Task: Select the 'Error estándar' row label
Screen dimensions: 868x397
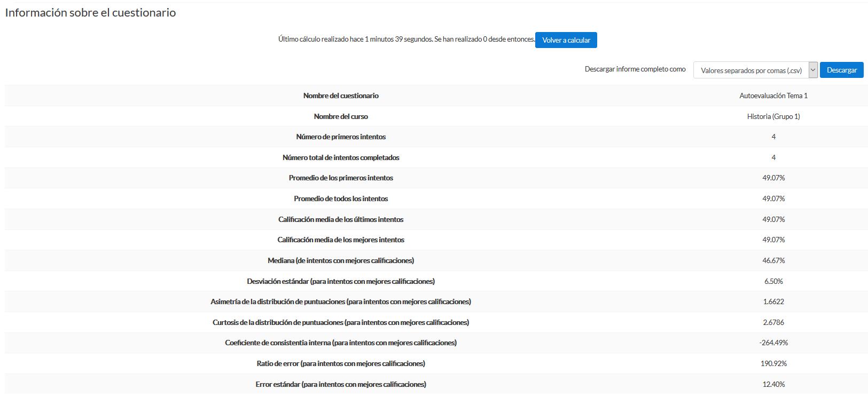Action: click(x=341, y=384)
